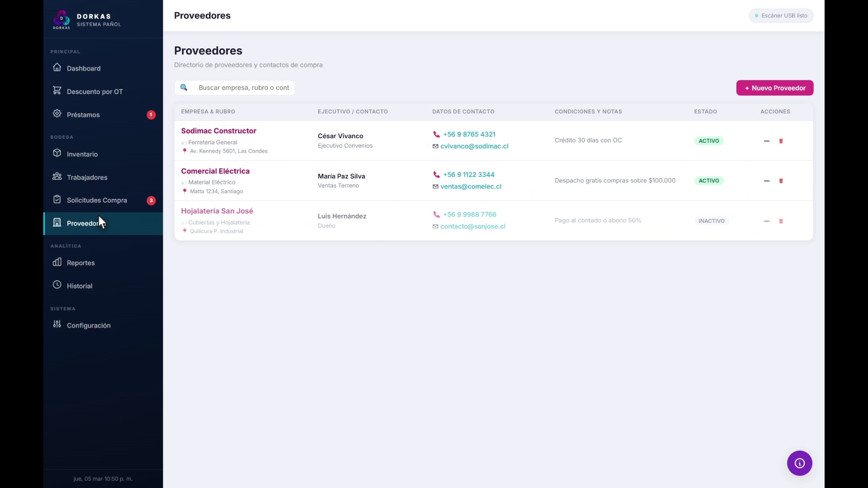The width and height of the screenshot is (868, 488).
Task: Click the edit pencil icon for Hojalatería San José
Action: pyautogui.click(x=766, y=221)
